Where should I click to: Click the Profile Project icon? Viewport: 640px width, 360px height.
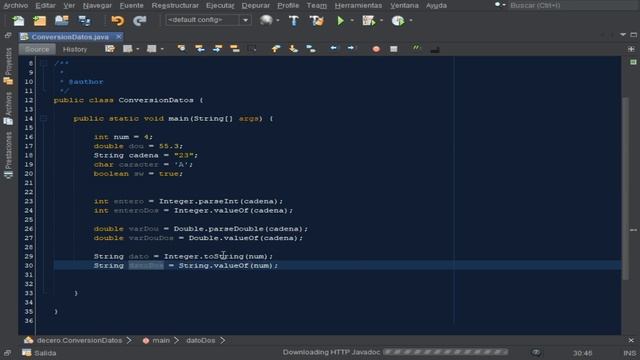click(398, 20)
